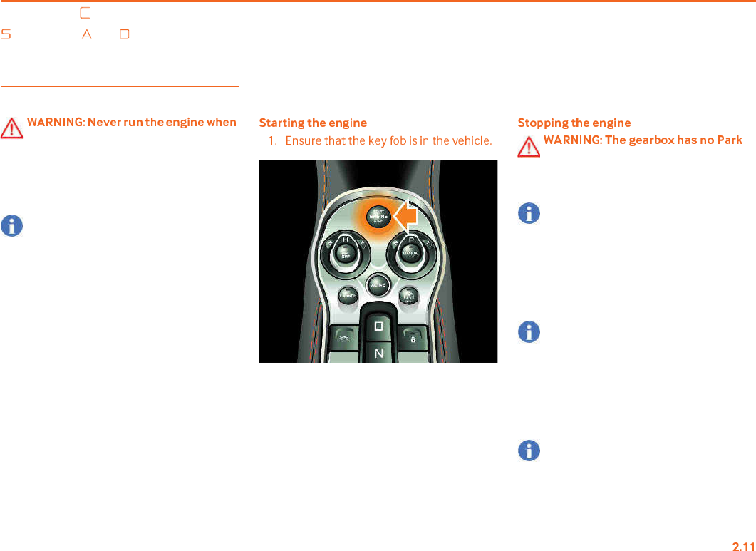The image size is (756, 551).
Task: Select the N neutral gear button
Action: point(379,353)
